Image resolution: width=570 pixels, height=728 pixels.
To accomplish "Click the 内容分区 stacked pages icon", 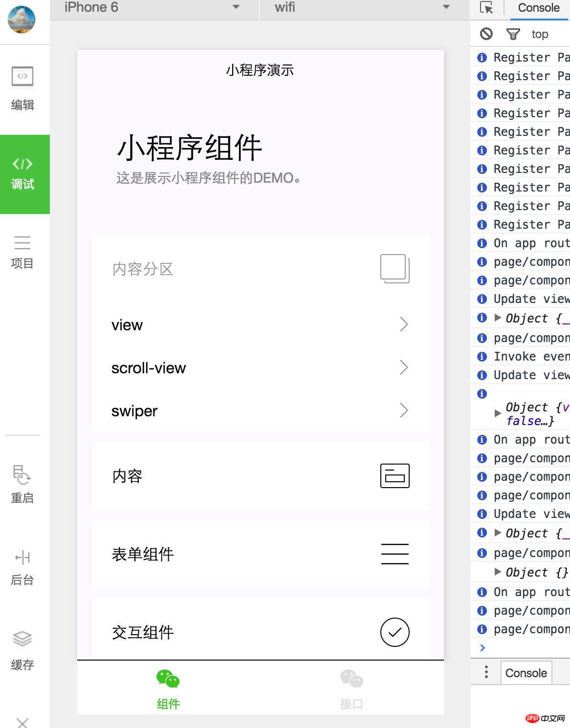I will pyautogui.click(x=394, y=268).
